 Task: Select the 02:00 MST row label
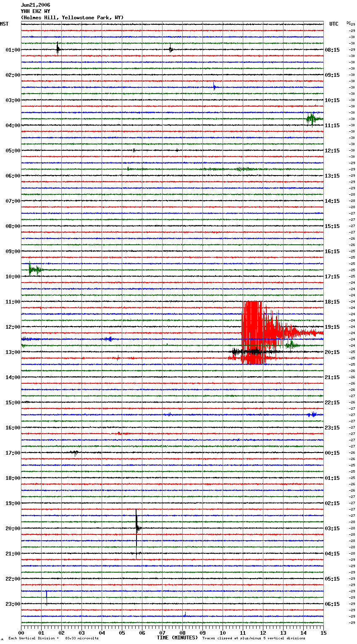13,75
